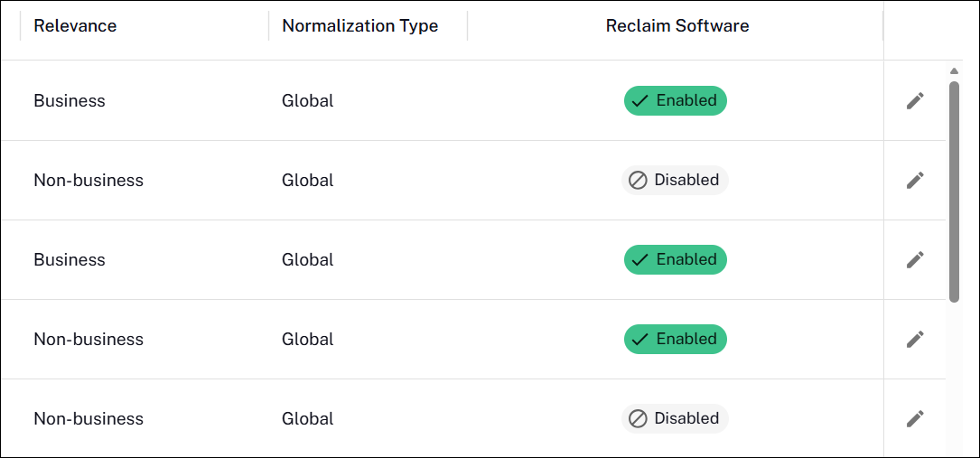Open edit for the third row
The width and height of the screenshot is (980, 458).
coord(915,260)
